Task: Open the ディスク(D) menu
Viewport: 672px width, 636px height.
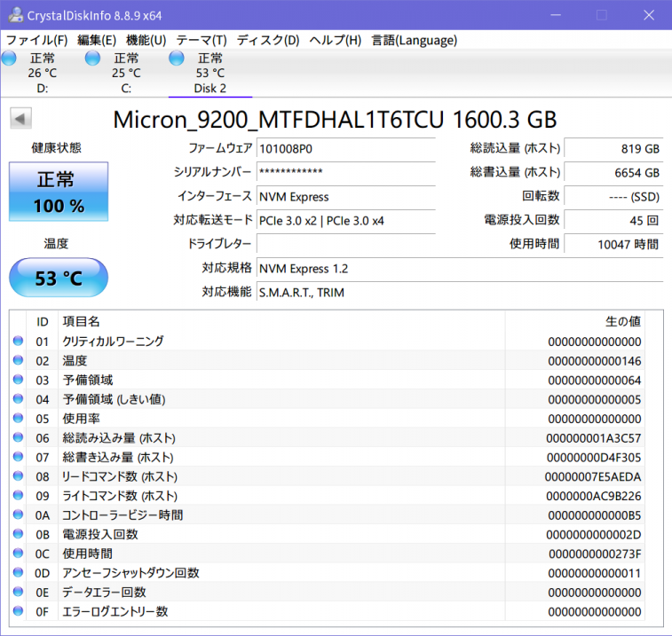Action: tap(267, 40)
